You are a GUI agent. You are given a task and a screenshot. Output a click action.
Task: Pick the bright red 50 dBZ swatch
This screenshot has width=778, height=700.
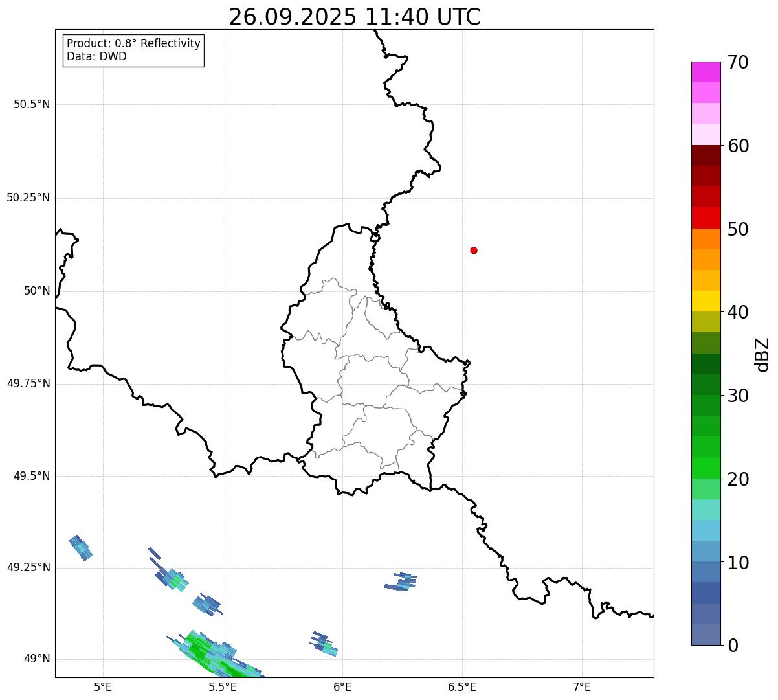point(706,218)
